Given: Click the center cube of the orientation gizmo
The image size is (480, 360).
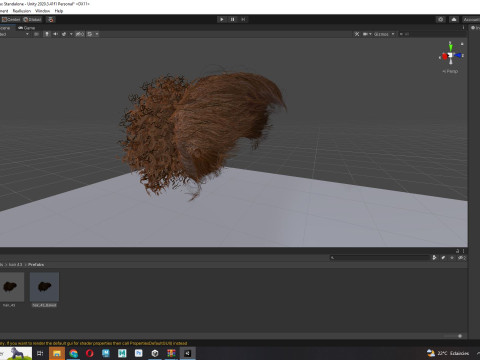Looking at the screenshot, I should pos(450,55).
